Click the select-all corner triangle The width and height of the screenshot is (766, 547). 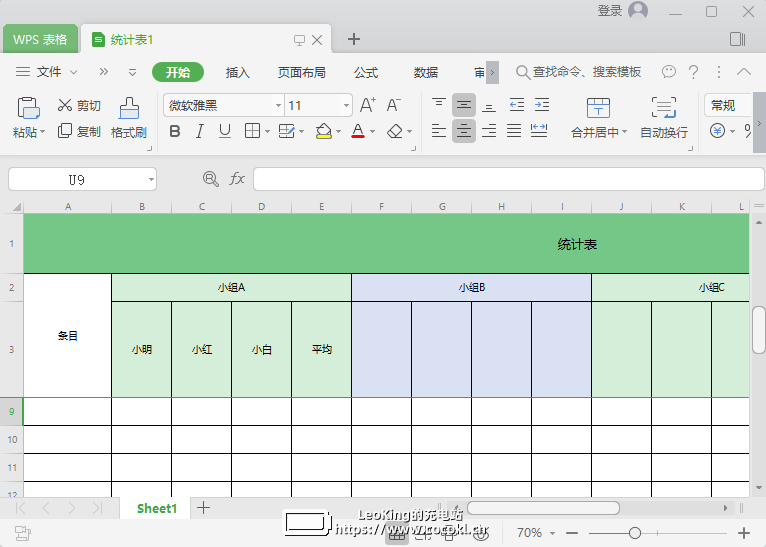click(x=17, y=207)
